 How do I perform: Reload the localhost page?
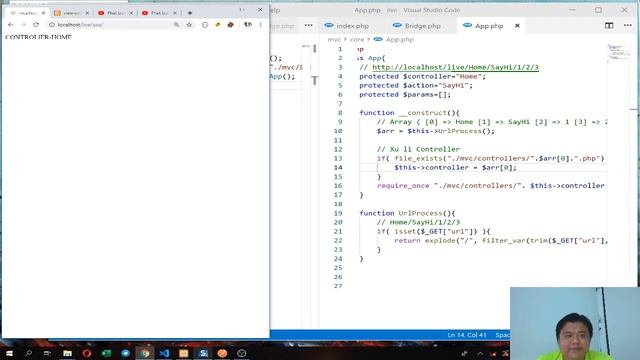tap(36, 25)
